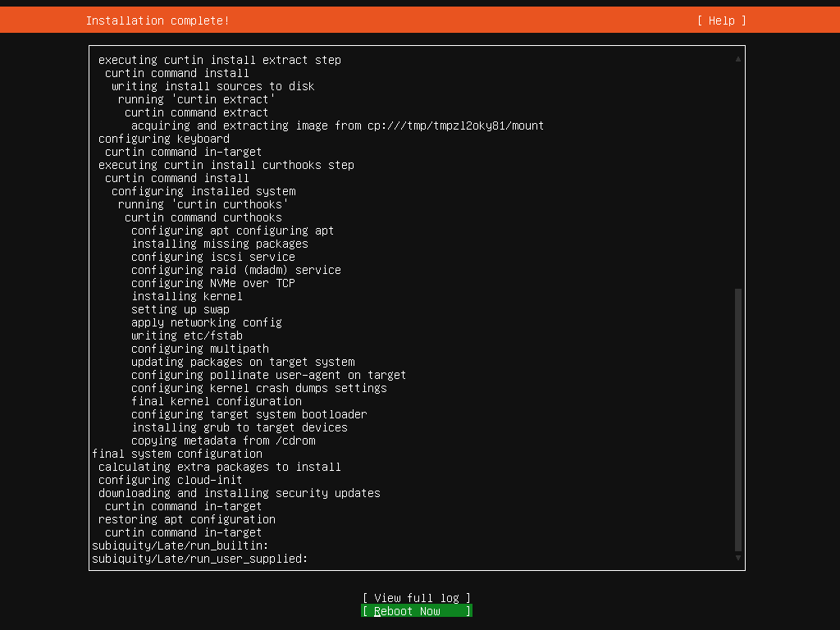Select the 'setting up swap' log line
The image size is (840, 630).
pos(180,309)
